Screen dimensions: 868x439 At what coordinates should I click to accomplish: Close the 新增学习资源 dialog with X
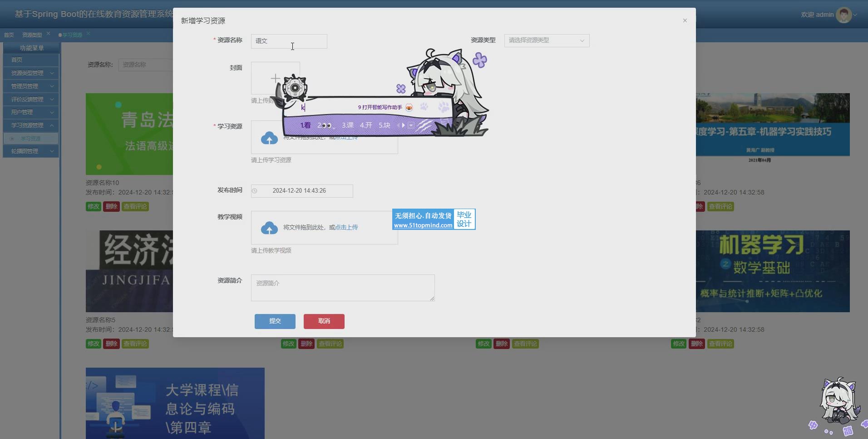(x=685, y=20)
